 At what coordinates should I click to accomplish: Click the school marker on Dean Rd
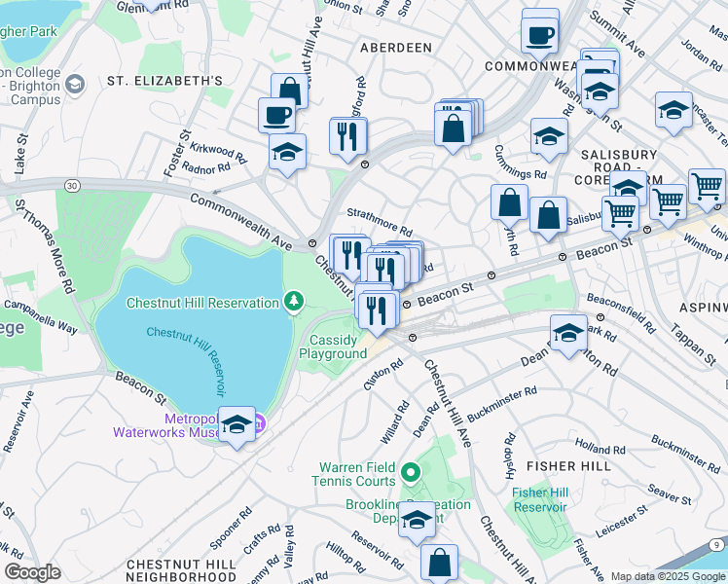click(x=568, y=334)
